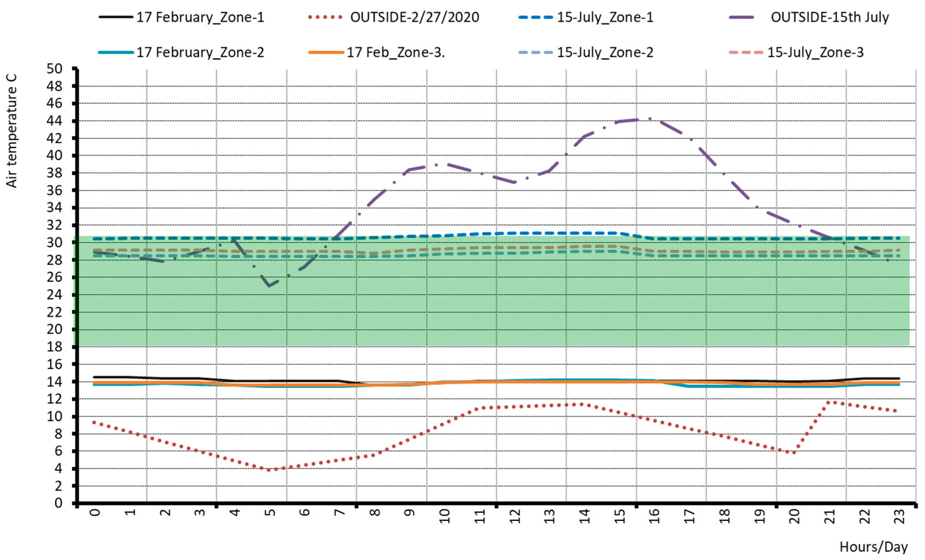Click the 18 label on the vertical axis
The width and height of the screenshot is (925, 560).
(x=54, y=347)
